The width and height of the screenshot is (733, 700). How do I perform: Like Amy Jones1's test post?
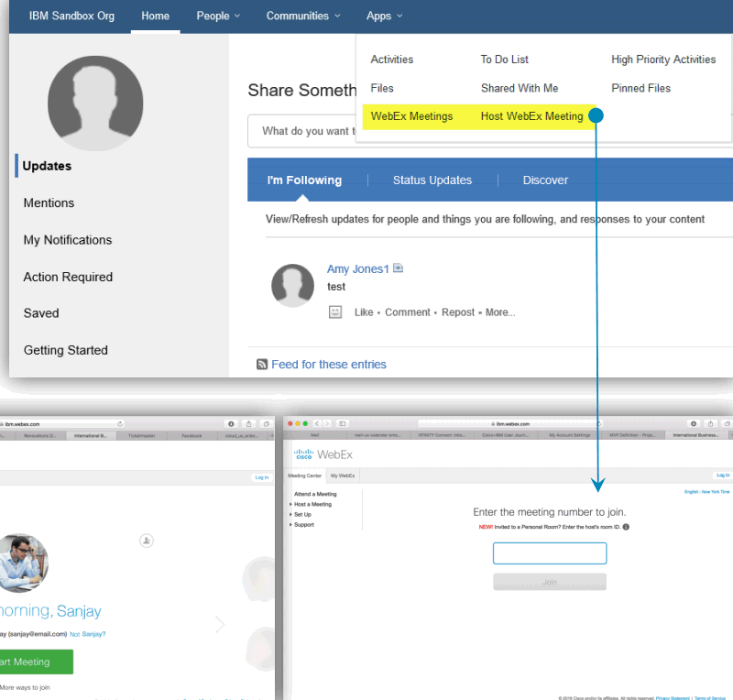[364, 312]
